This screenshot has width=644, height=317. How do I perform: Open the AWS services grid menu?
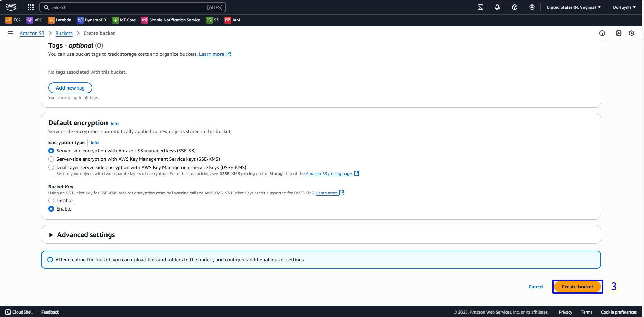point(31,7)
